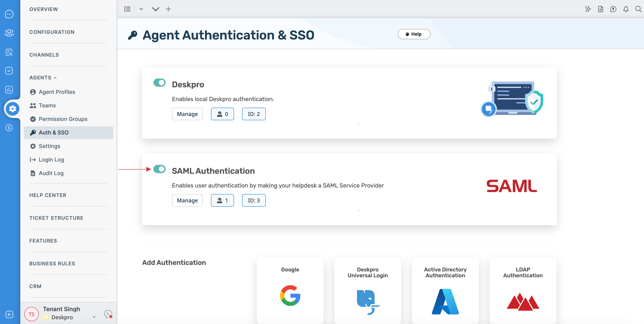Add Active Directory Authentication

click(x=445, y=291)
